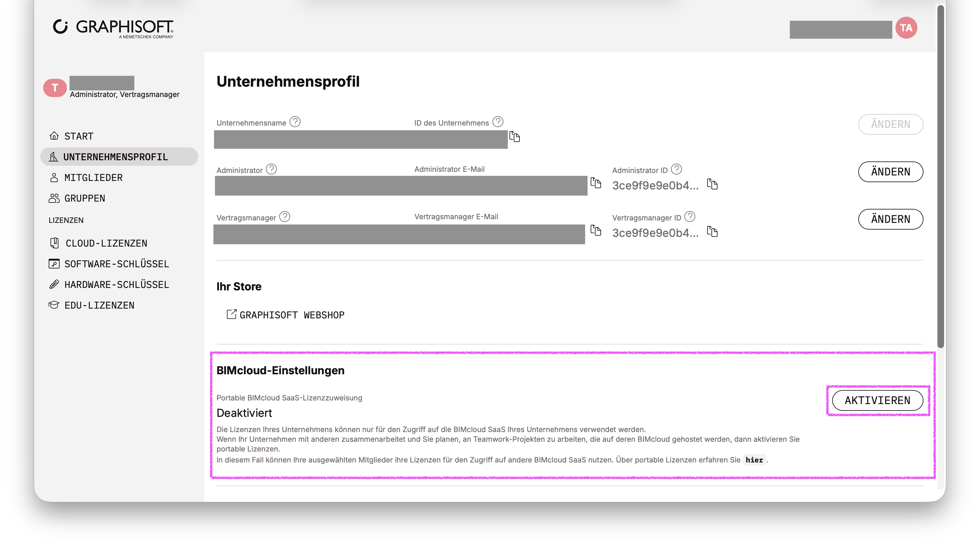980x547 pixels.
Task: Click the Start home icon
Action: [54, 136]
